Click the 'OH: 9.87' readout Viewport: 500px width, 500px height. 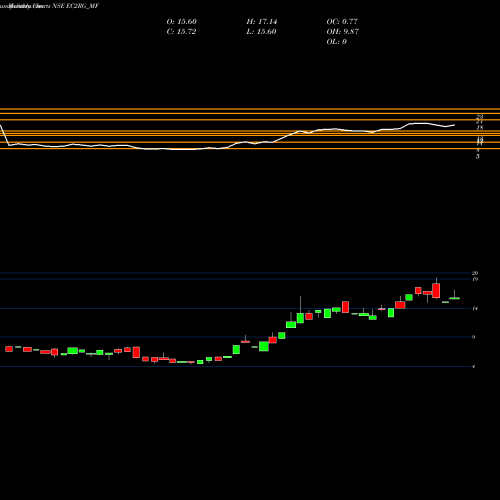343,32
